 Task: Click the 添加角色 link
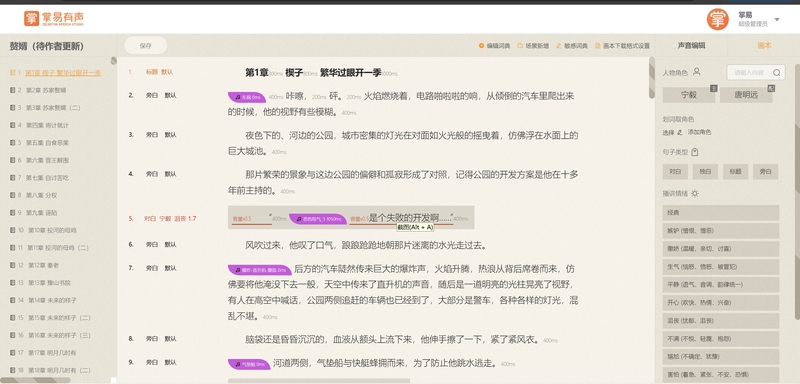[699, 132]
